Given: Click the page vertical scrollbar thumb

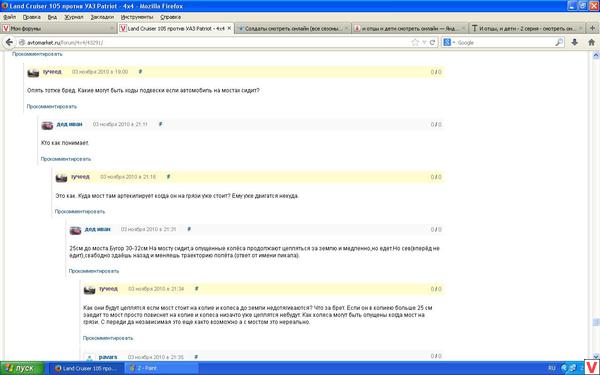Looking at the screenshot, I should (x=596, y=322).
